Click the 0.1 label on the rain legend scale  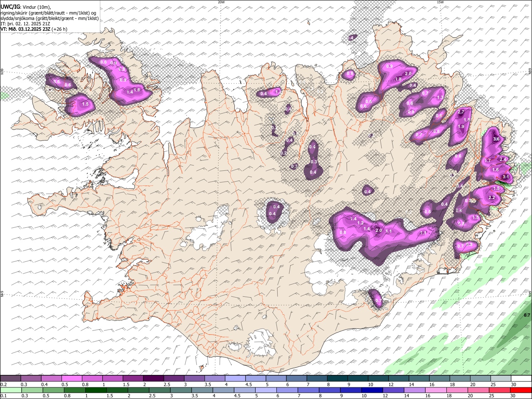coord(3,396)
